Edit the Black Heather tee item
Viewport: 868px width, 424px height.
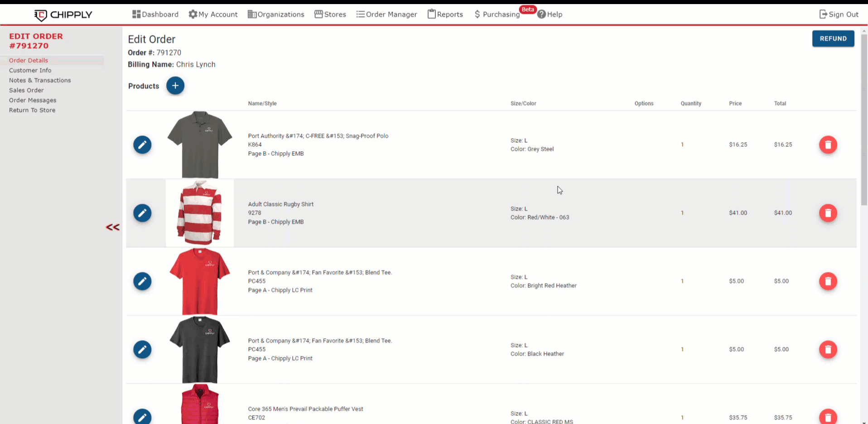pos(142,350)
